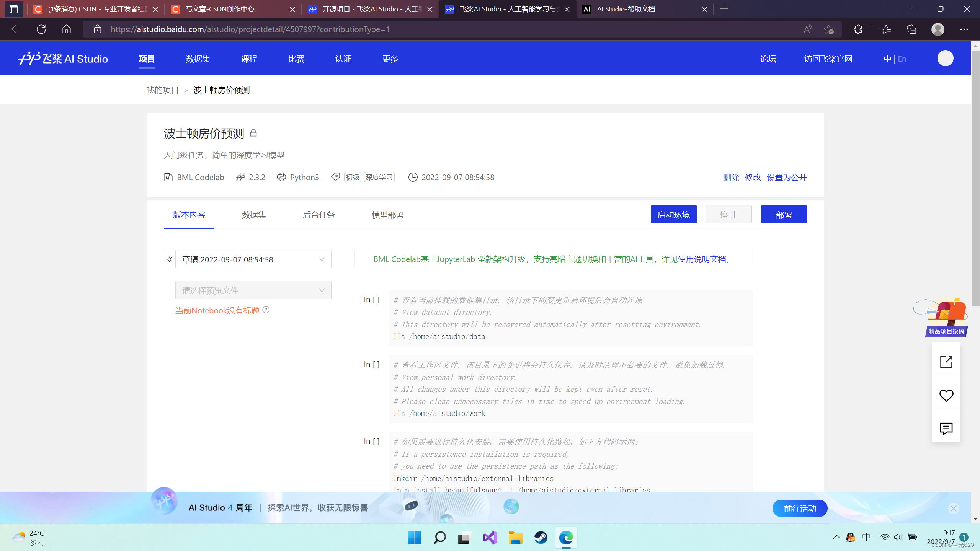The height and width of the screenshot is (551, 980).
Task: Open Visual Studio from taskbar
Action: [490, 538]
